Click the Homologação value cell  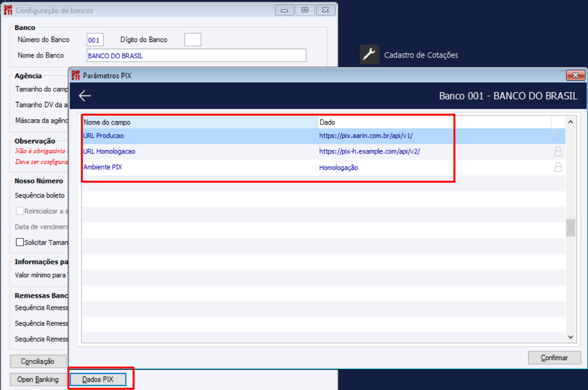pyautogui.click(x=339, y=168)
